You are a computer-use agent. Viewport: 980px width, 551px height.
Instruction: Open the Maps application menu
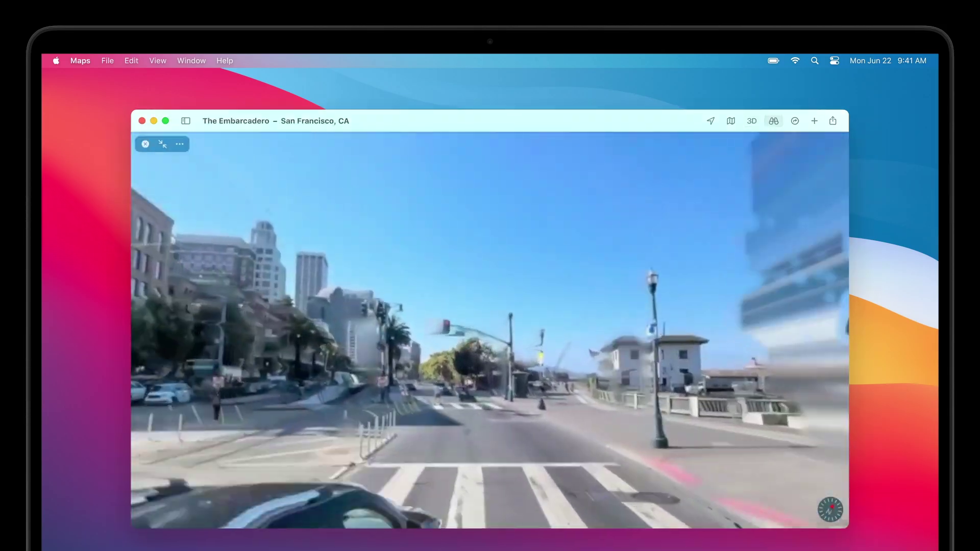(x=80, y=61)
